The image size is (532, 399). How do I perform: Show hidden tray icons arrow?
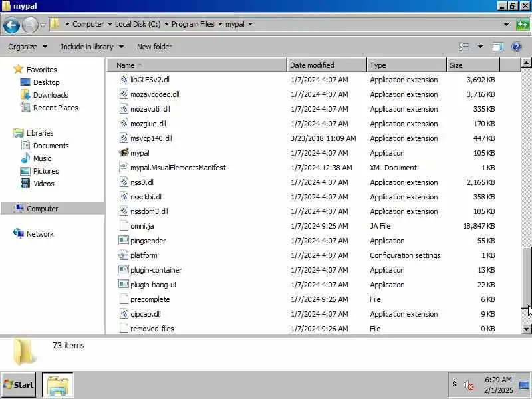pos(454,384)
